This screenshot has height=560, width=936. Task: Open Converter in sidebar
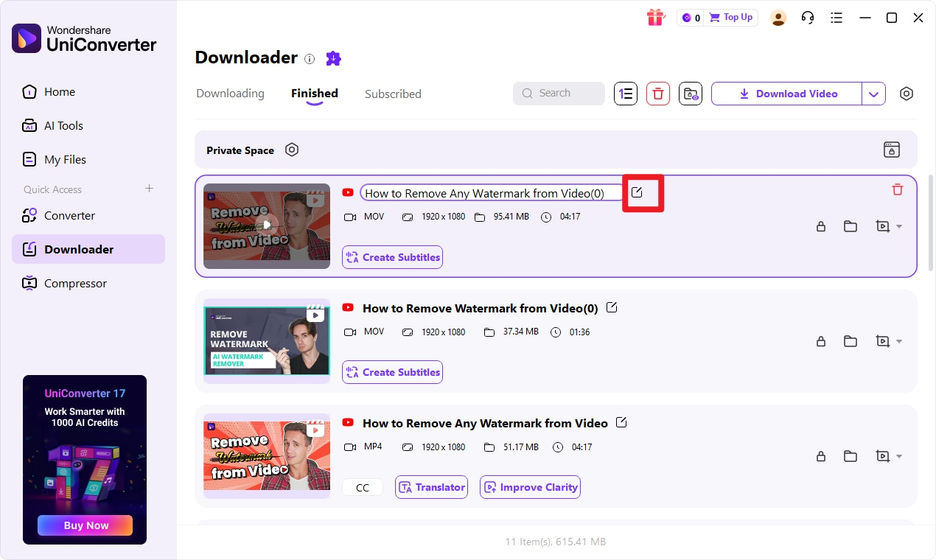[88, 216]
